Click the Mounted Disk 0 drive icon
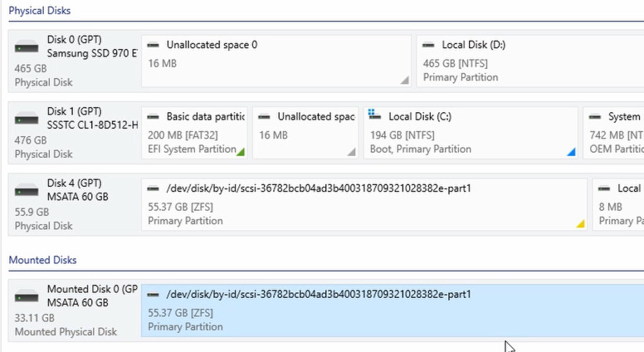 [x=27, y=297]
